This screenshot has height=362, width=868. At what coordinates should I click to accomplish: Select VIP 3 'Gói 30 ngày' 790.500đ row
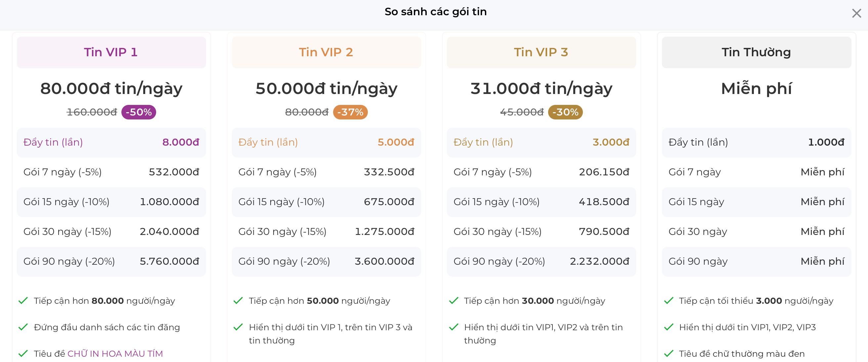[541, 232]
